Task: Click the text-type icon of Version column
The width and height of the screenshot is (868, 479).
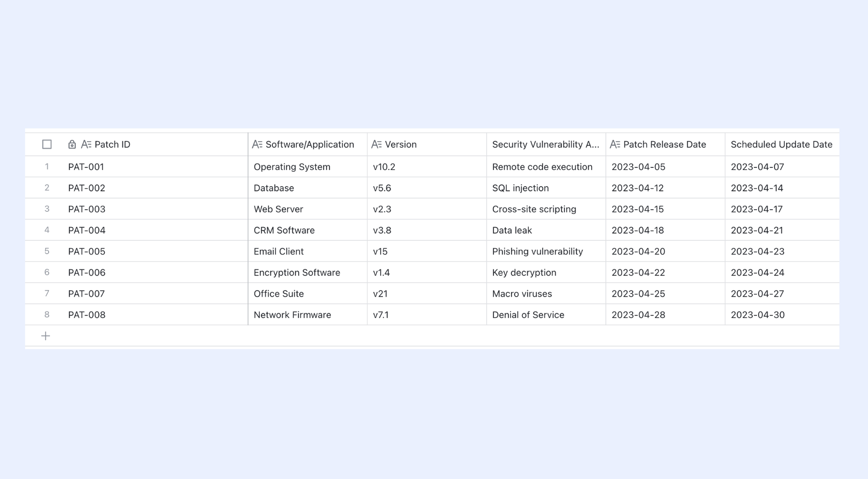Action: [x=377, y=144]
